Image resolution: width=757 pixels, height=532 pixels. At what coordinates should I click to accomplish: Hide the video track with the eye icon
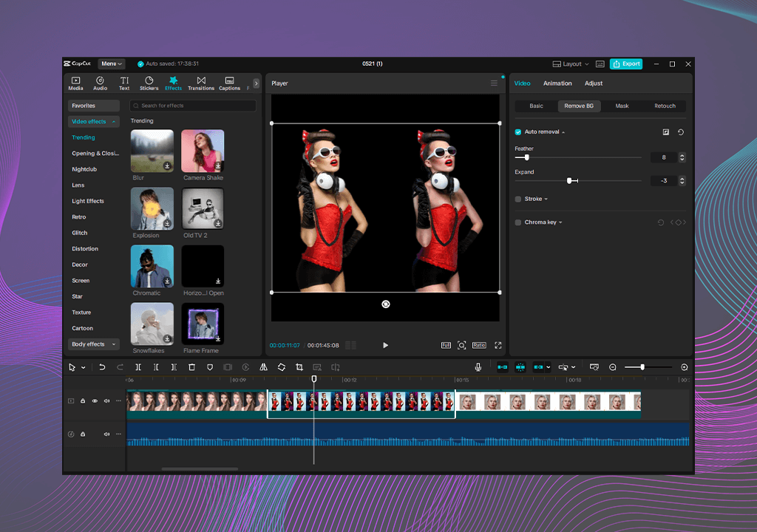[x=95, y=401]
